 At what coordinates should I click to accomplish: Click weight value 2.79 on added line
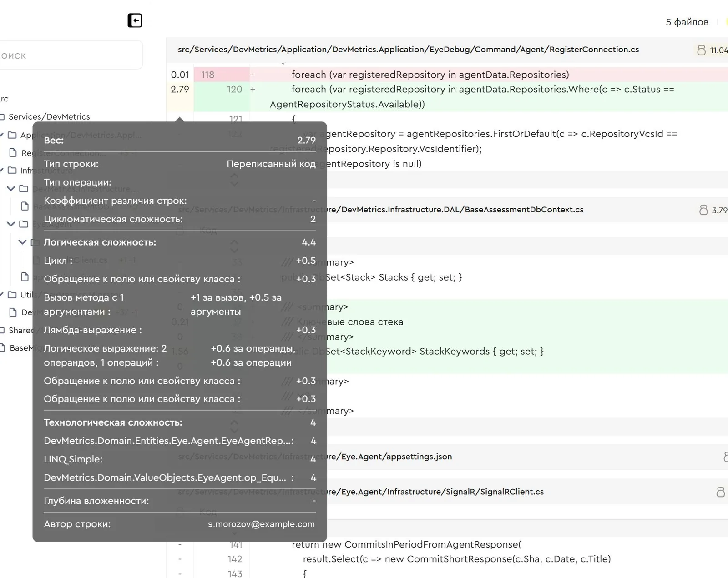180,90
